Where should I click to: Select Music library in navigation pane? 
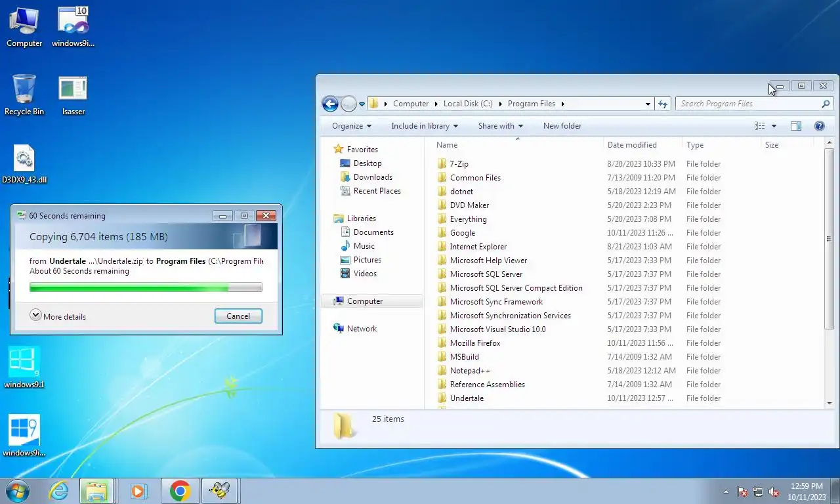point(364,245)
